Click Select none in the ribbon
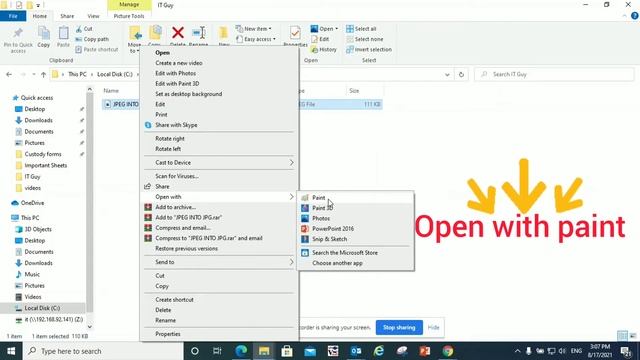Viewport: 640px width, 360px height. (x=365, y=39)
